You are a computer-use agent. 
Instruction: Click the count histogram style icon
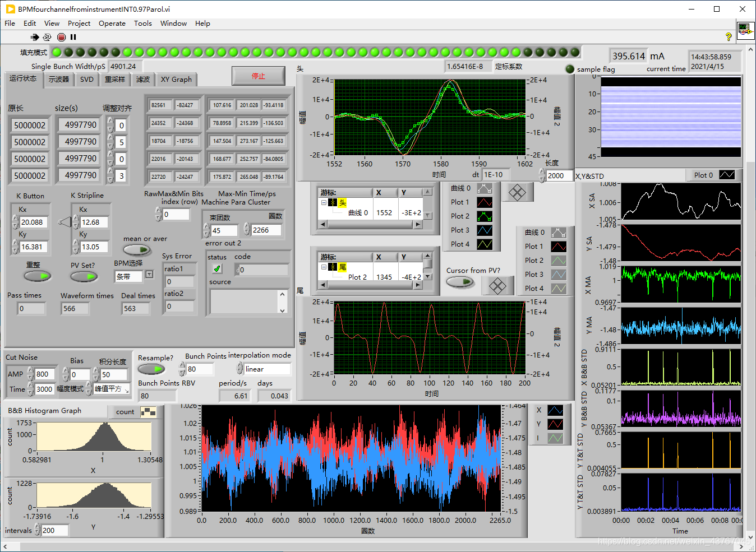coord(148,412)
